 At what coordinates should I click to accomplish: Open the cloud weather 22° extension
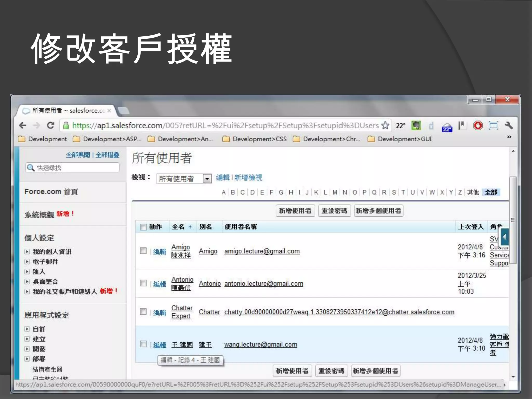[x=447, y=127]
